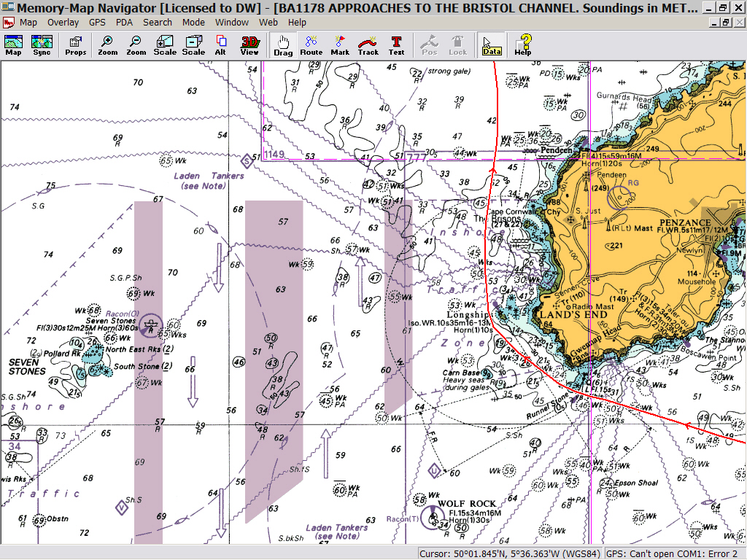The height and width of the screenshot is (560, 747).
Task: Click the Carn Base label
Action: point(461,373)
